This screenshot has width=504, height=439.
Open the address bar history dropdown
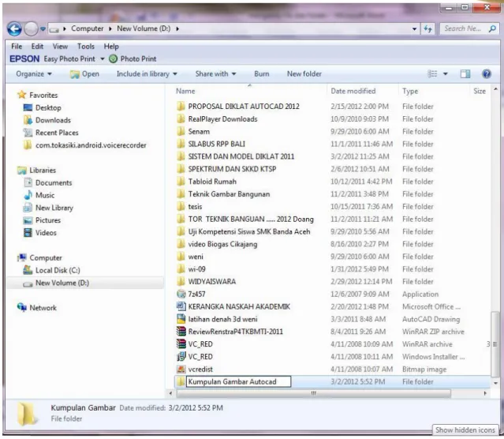pyautogui.click(x=414, y=29)
